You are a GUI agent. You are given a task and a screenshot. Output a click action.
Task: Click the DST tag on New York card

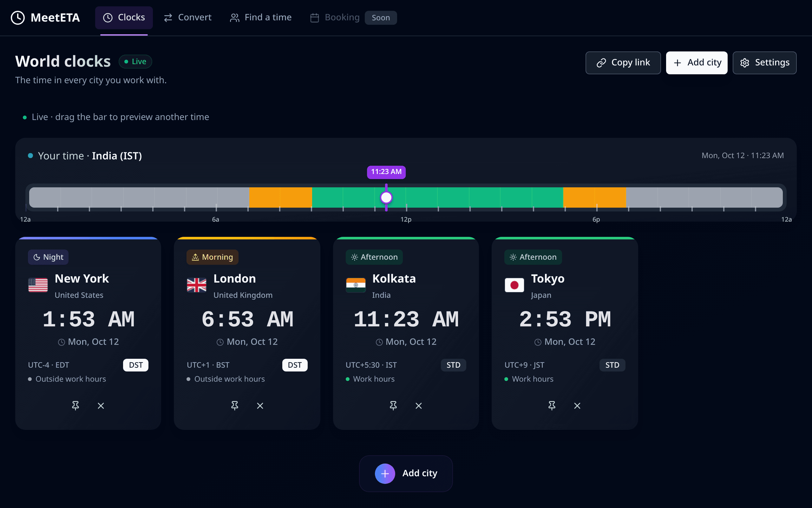136,365
